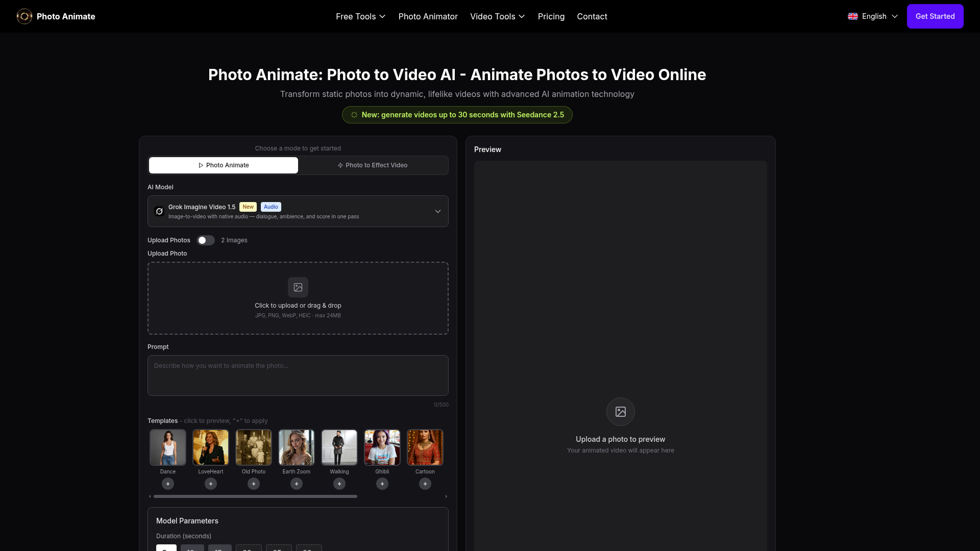Open the Video Tools dropdown menu
Viewport: 980px width, 551px height.
(x=497, y=16)
